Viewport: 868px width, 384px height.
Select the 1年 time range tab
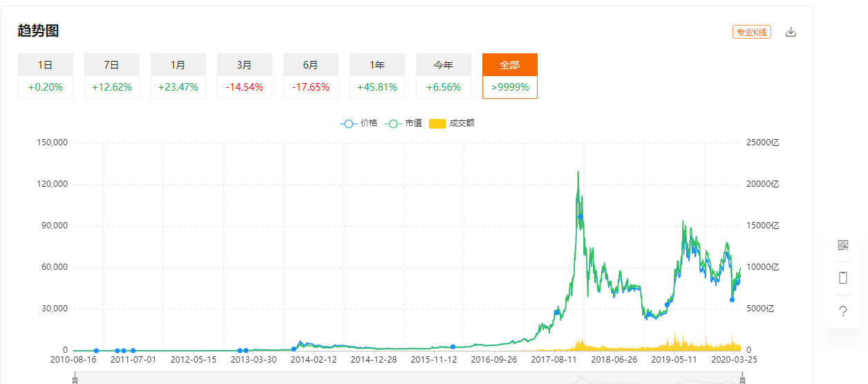[x=377, y=64]
